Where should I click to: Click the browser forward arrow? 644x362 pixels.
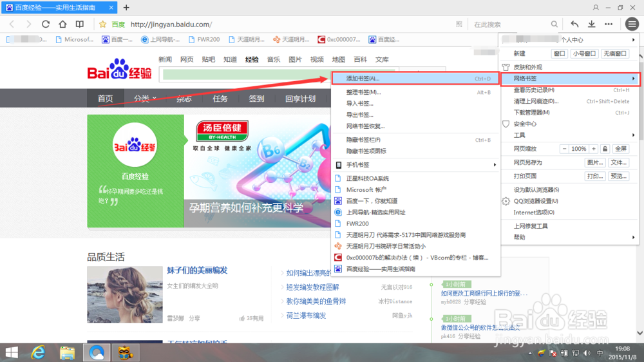point(28,24)
